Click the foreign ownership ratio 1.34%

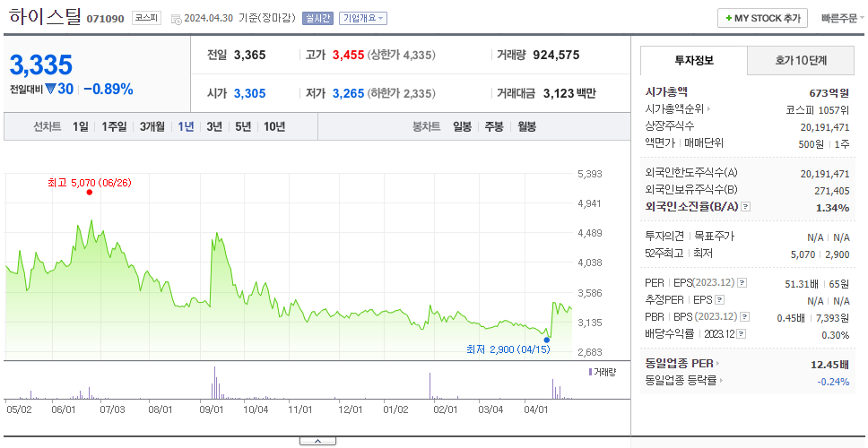click(x=832, y=207)
